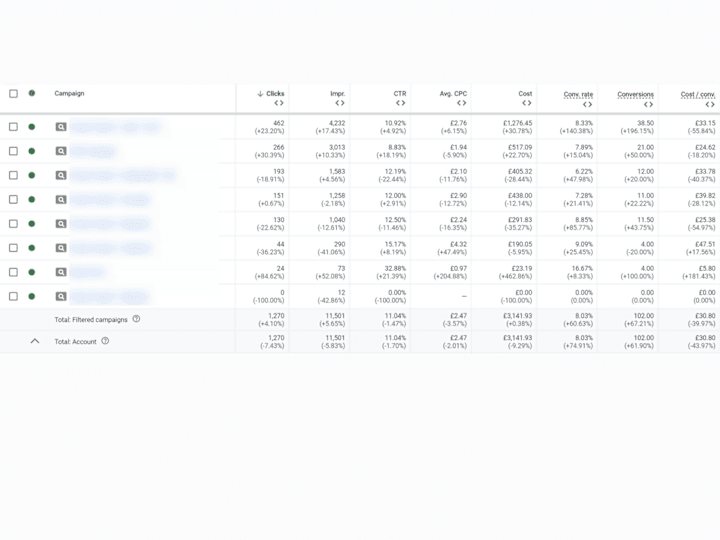The image size is (720, 540).
Task: Expand comparison arrows under Clicks column
Action: point(279,103)
